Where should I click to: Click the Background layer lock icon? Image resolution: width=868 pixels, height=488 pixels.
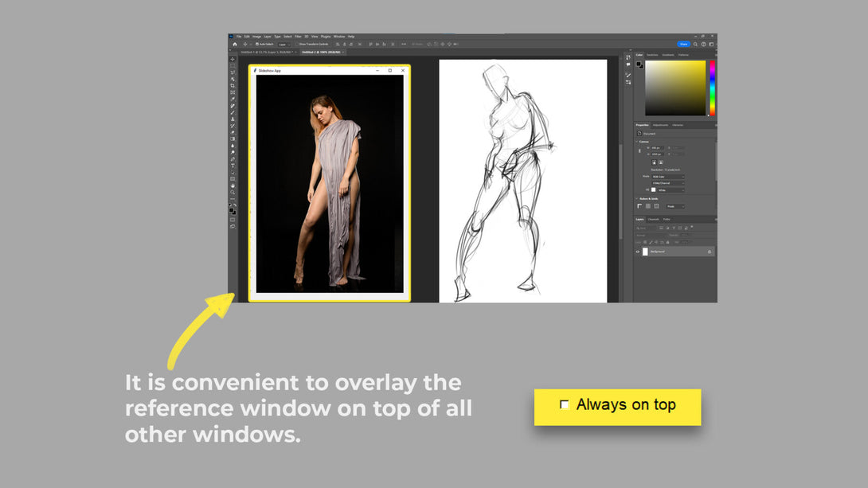(x=710, y=252)
